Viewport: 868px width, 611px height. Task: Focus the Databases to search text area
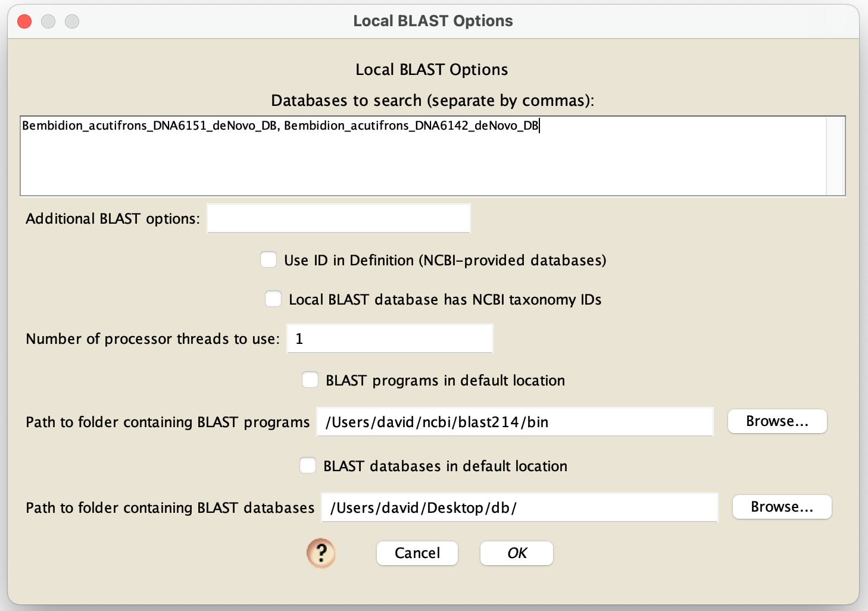pos(423,156)
